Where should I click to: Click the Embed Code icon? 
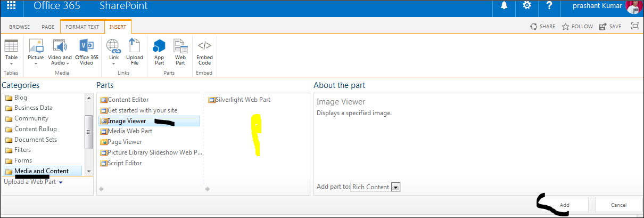[x=204, y=45]
